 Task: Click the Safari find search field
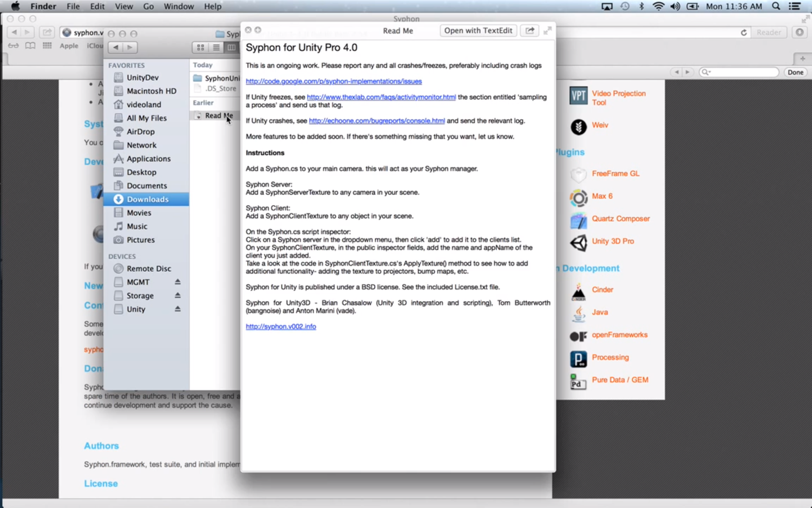739,72
